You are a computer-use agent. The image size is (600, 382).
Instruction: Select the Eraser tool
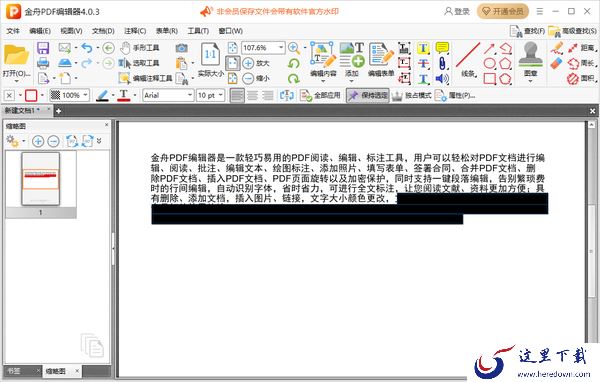pos(556,64)
